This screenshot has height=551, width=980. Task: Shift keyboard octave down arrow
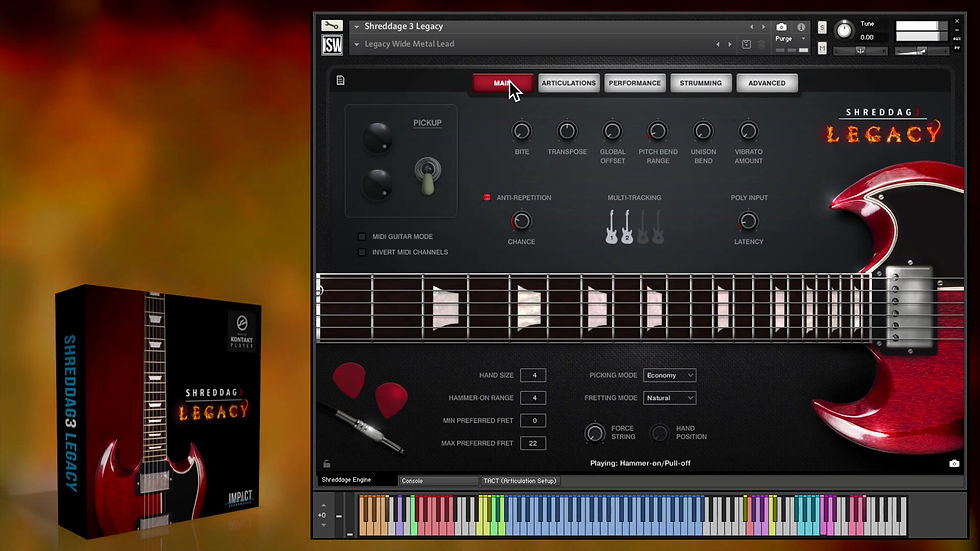[x=323, y=525]
